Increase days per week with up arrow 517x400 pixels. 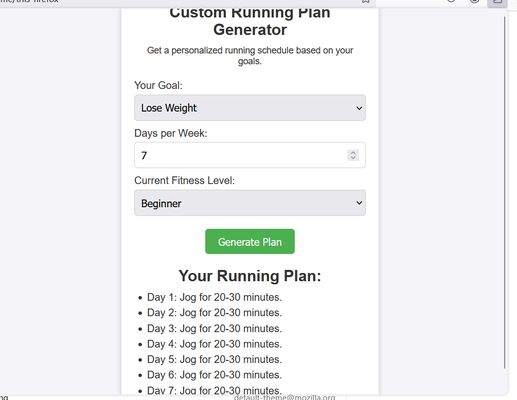[x=353, y=152]
